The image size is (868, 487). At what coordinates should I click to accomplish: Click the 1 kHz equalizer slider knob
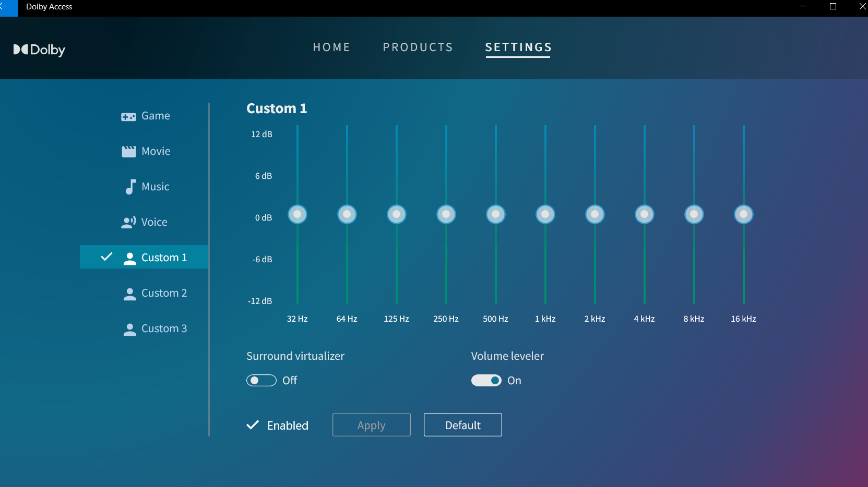click(545, 214)
